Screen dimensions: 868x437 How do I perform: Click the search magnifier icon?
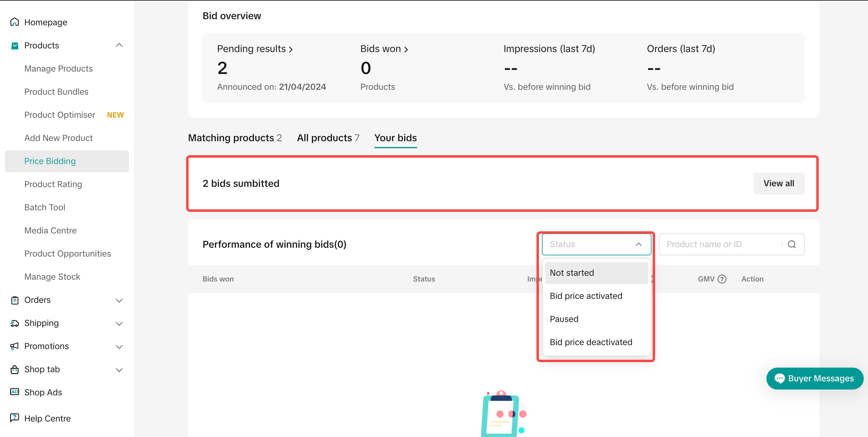(x=792, y=244)
